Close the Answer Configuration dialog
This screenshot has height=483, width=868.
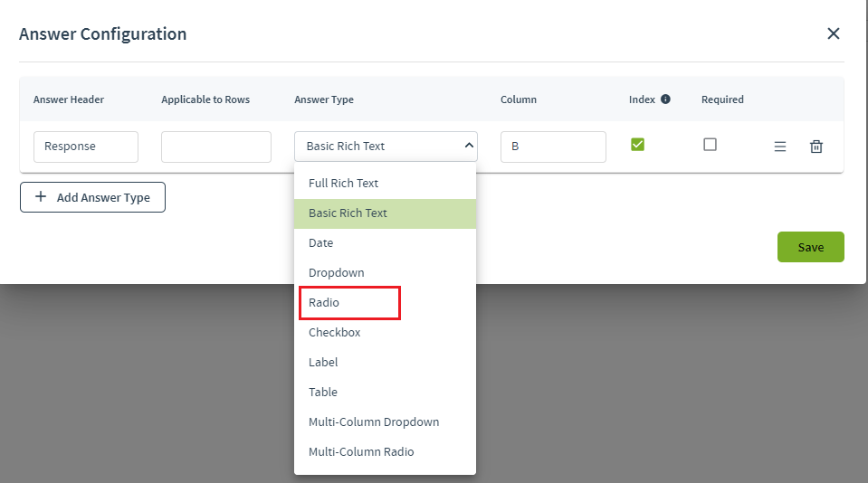click(x=833, y=33)
